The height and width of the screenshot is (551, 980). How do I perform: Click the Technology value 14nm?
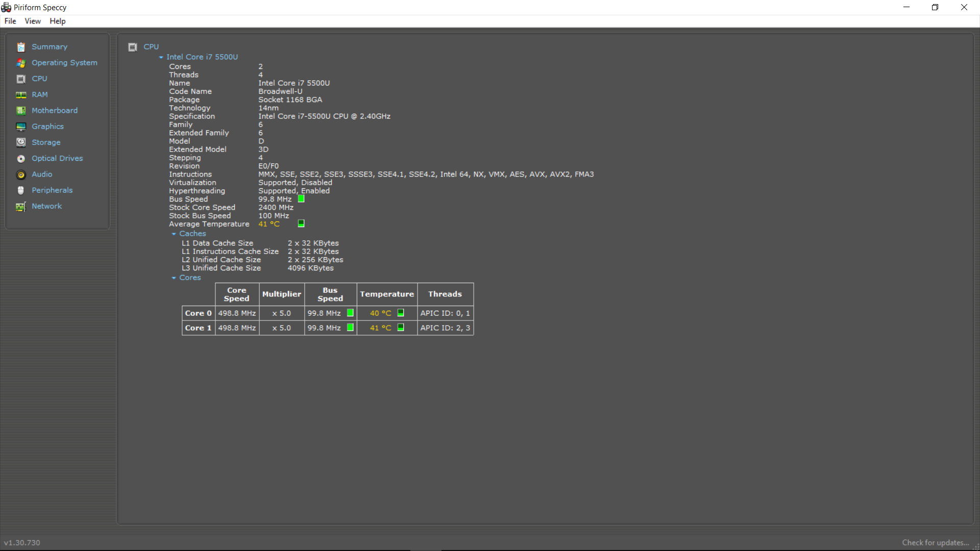(268, 108)
